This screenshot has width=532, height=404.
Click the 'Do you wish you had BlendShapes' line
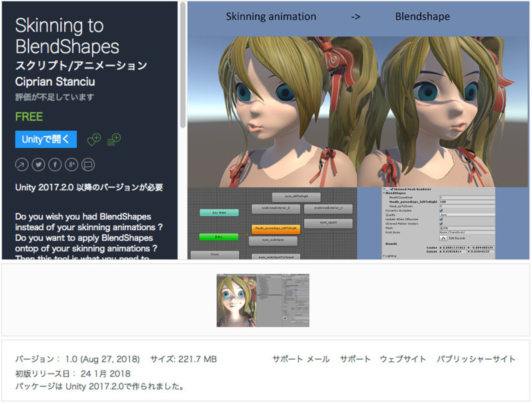[83, 216]
